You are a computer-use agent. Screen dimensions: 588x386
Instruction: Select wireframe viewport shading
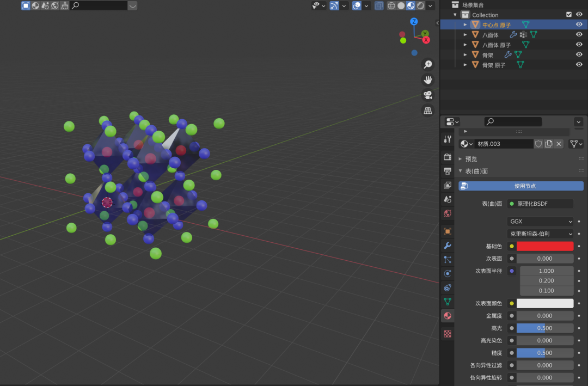point(391,5)
